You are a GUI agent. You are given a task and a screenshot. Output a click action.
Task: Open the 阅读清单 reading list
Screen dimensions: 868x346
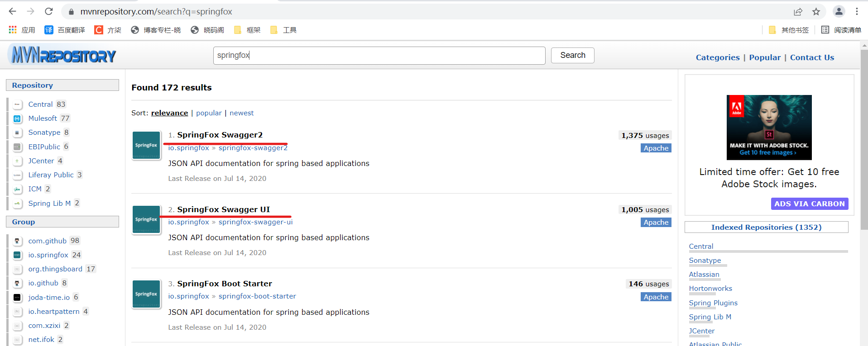click(x=841, y=30)
